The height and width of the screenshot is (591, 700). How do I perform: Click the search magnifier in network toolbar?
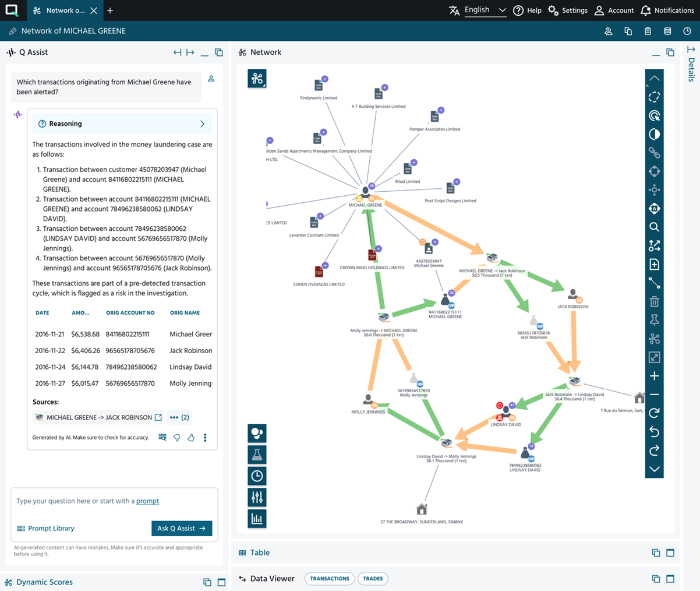click(654, 227)
